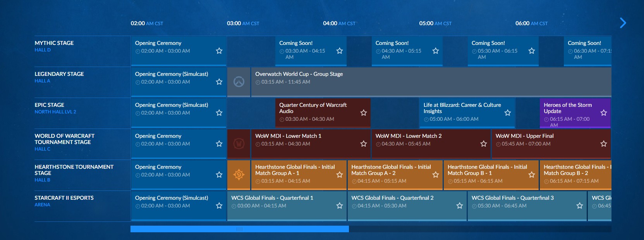Viewport: 644px width, 240px height.
Task: Star WCS Global Finals Quarterfinal 3
Action: (x=580, y=206)
